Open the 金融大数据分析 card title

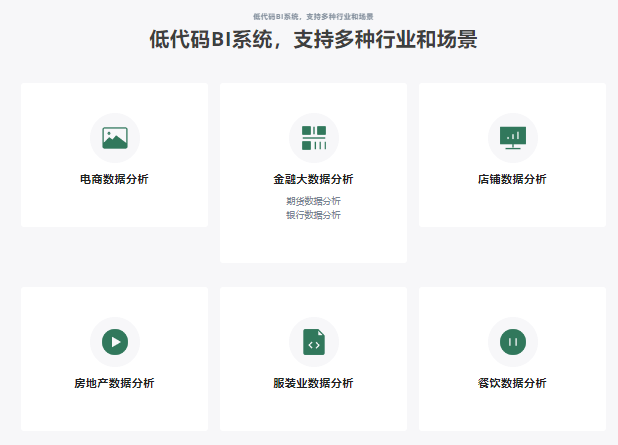[313, 179]
